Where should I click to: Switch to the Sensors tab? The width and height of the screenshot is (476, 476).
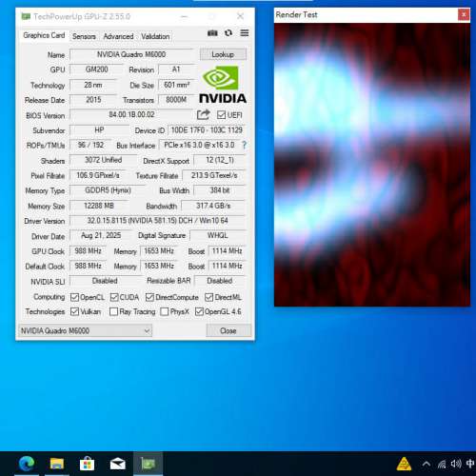pos(84,36)
